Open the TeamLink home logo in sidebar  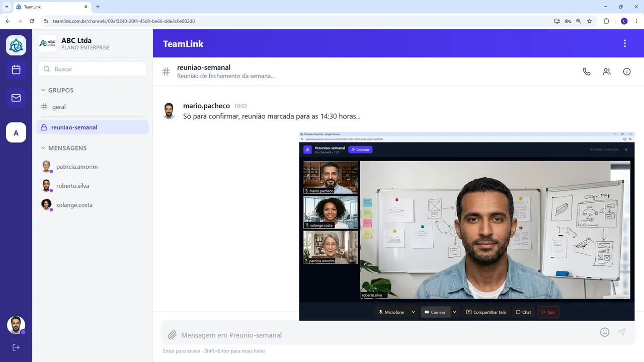click(x=16, y=45)
